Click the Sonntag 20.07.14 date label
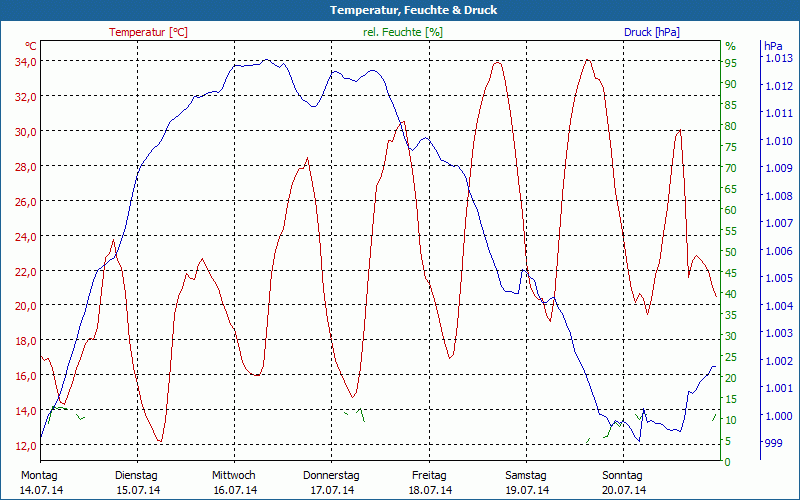 [x=623, y=482]
